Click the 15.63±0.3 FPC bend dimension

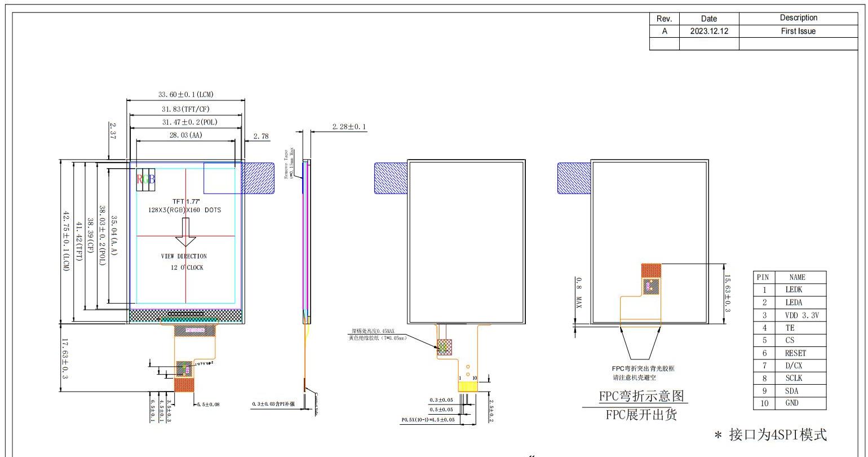pyautogui.click(x=727, y=293)
